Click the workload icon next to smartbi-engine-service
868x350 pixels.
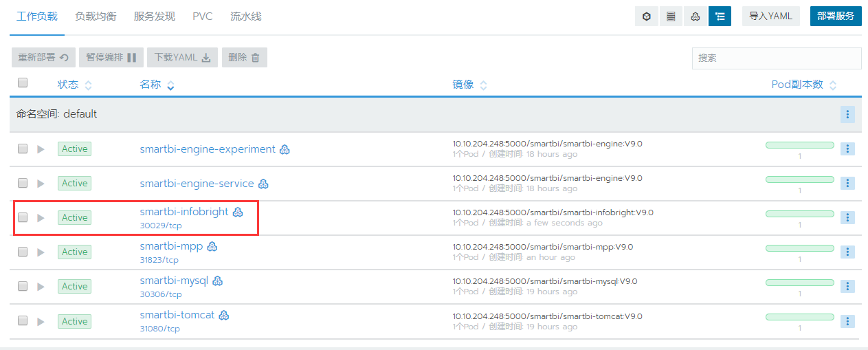click(263, 184)
